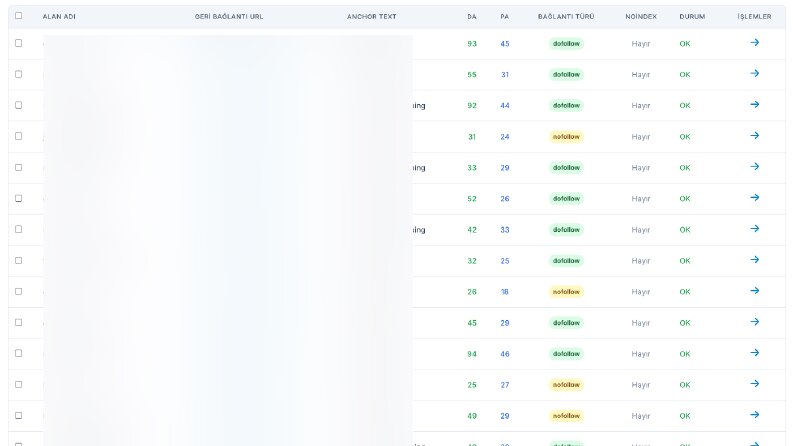Click the nofollow badge in DA 31 row
The image size is (793, 446).
566,137
